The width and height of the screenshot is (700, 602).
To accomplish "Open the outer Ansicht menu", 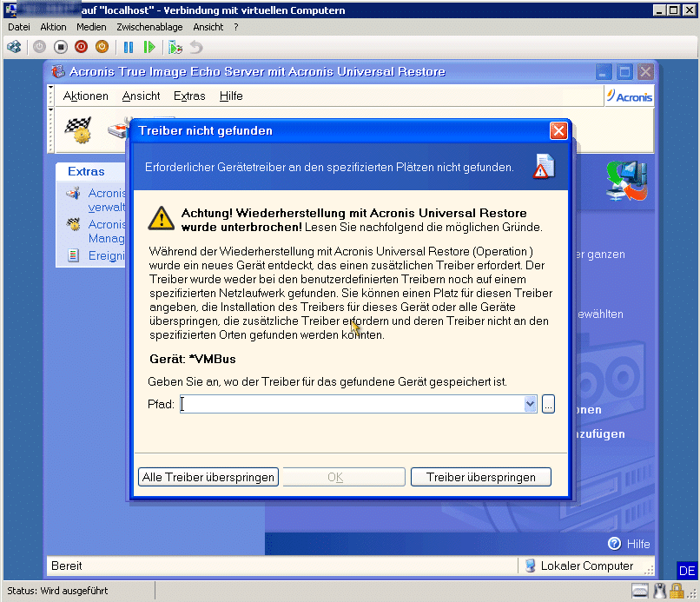I will 208,27.
